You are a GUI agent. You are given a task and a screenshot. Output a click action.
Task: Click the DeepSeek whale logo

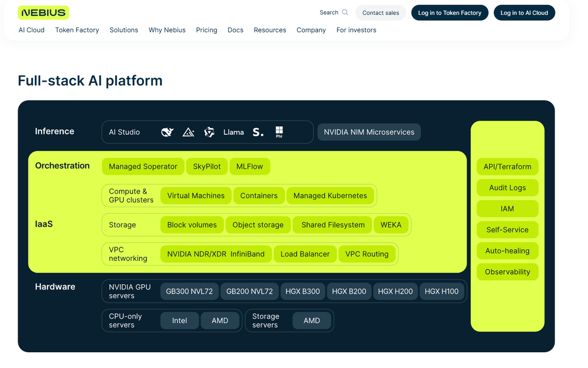[167, 132]
